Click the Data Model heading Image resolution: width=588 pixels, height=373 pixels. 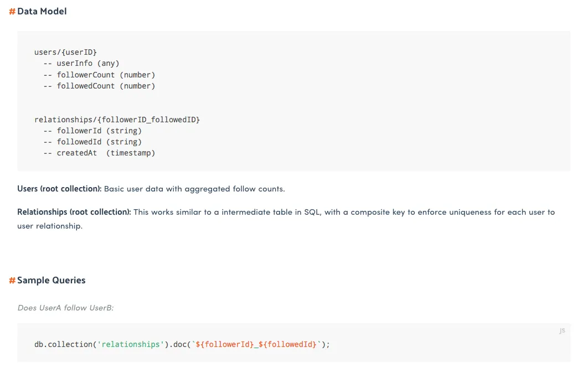click(42, 11)
